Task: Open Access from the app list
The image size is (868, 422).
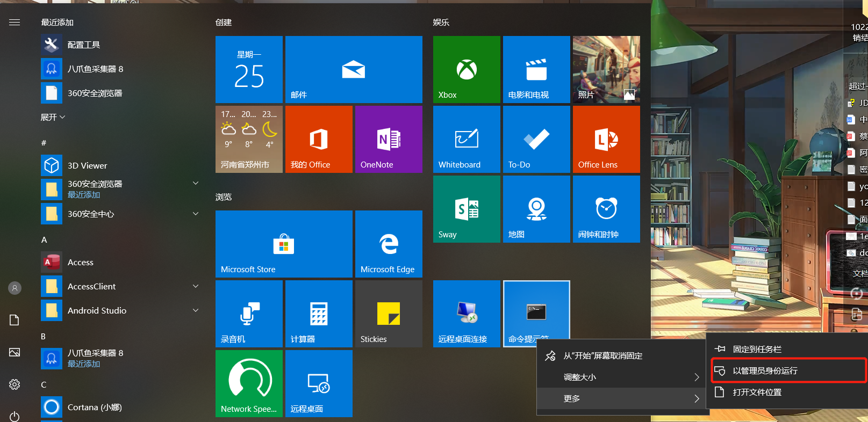Action: click(121, 262)
